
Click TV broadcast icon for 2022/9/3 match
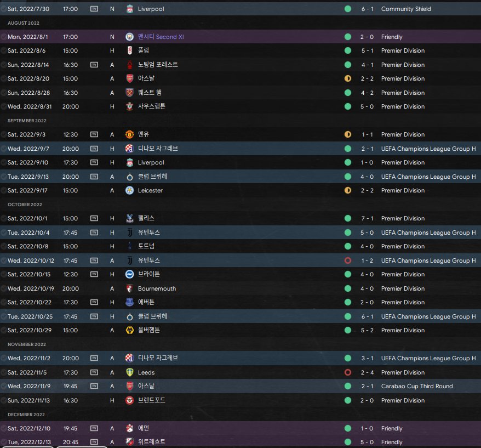click(x=94, y=134)
